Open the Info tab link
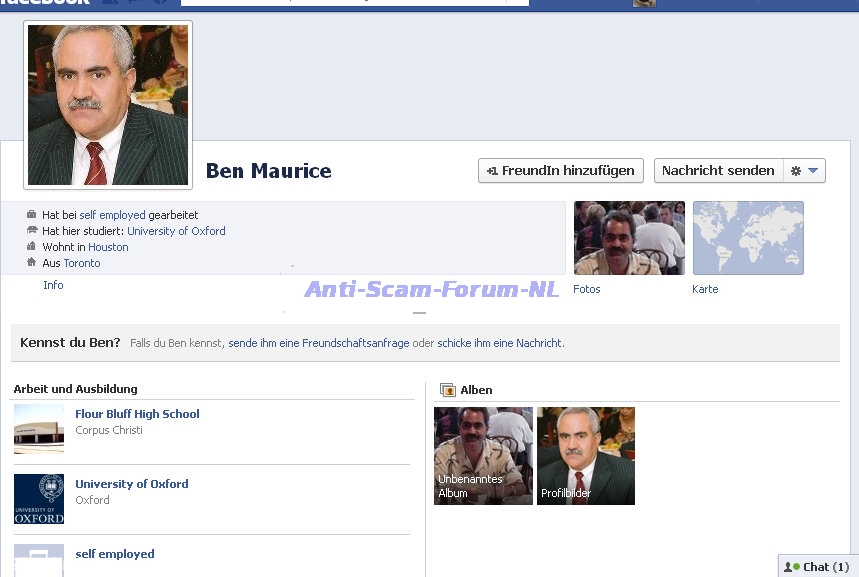 (x=53, y=285)
